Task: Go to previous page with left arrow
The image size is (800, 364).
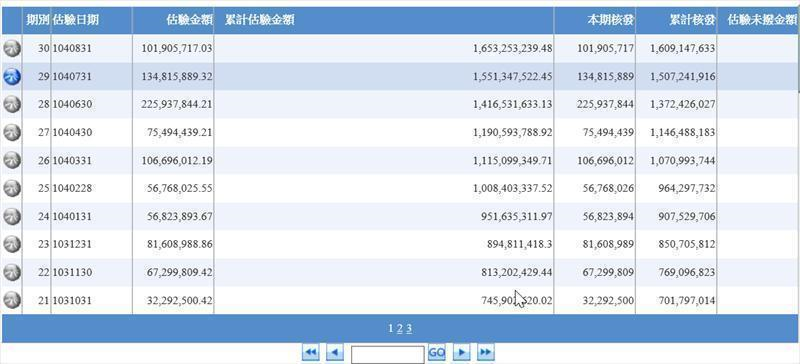Action: 335,352
